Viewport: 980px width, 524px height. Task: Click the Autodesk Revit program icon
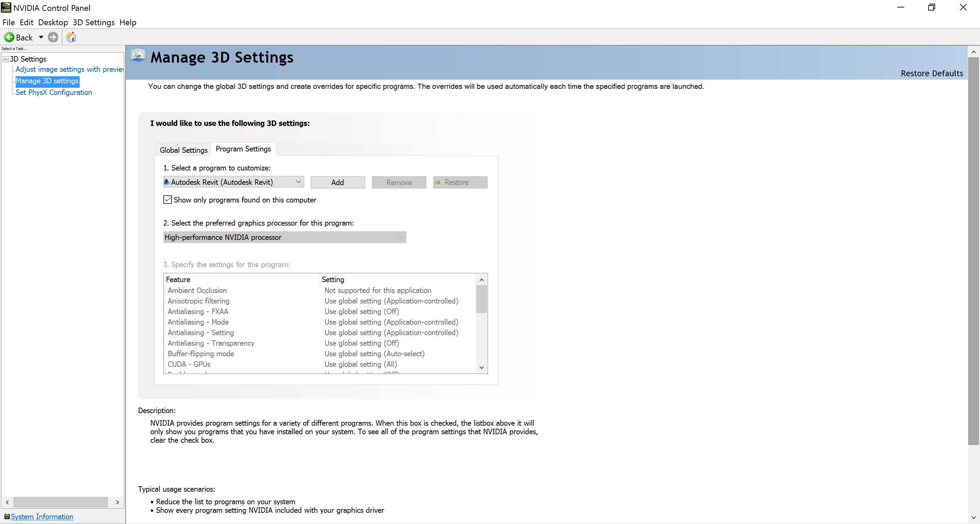tap(167, 182)
